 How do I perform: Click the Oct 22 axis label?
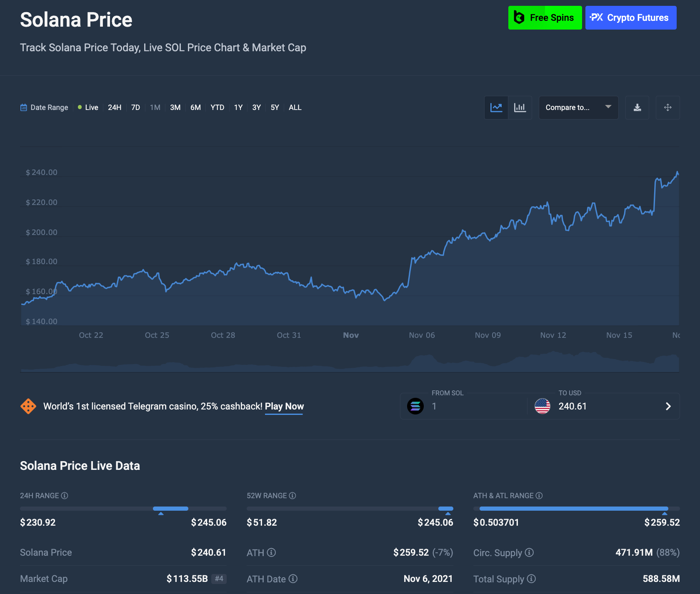click(91, 335)
